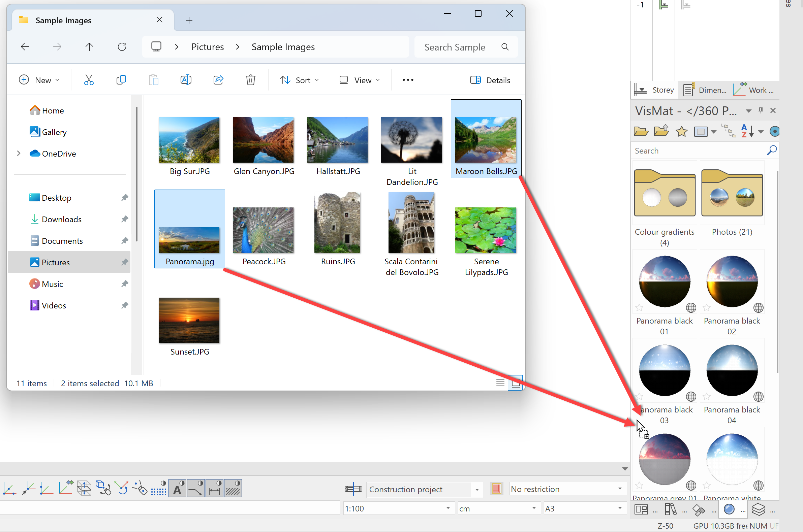Expand the OneDrive tree node

tap(19, 154)
